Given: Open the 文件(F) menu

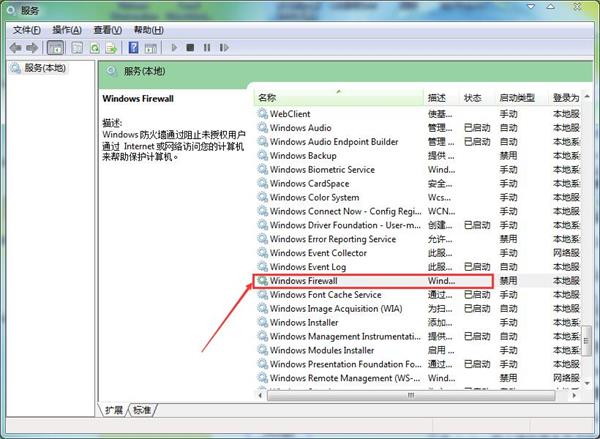Looking at the screenshot, I should (27, 30).
